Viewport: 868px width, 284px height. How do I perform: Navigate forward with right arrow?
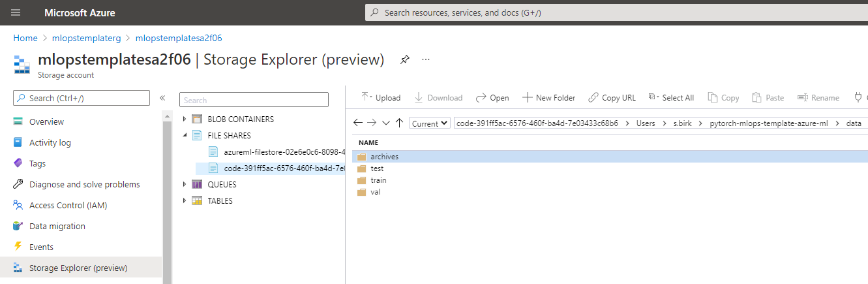[x=372, y=123]
